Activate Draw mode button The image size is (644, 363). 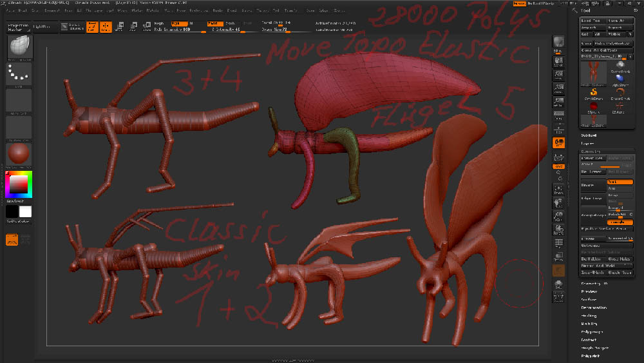(x=105, y=26)
